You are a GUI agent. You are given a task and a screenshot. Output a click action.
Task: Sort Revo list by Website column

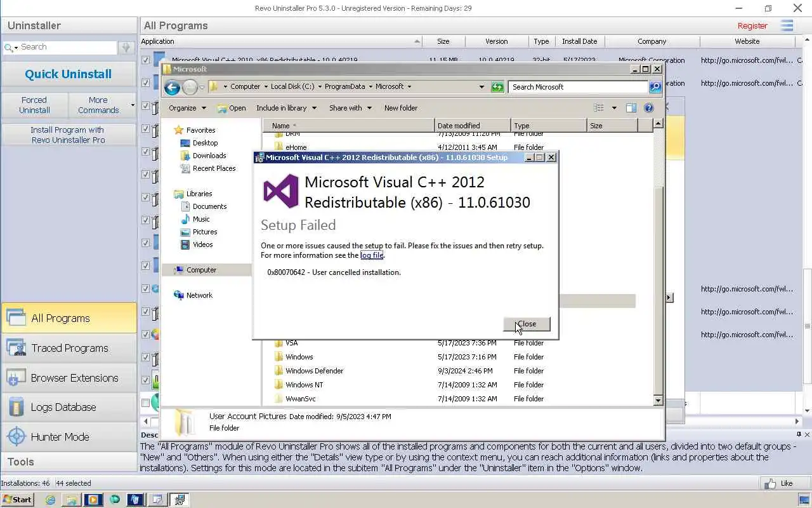click(747, 41)
